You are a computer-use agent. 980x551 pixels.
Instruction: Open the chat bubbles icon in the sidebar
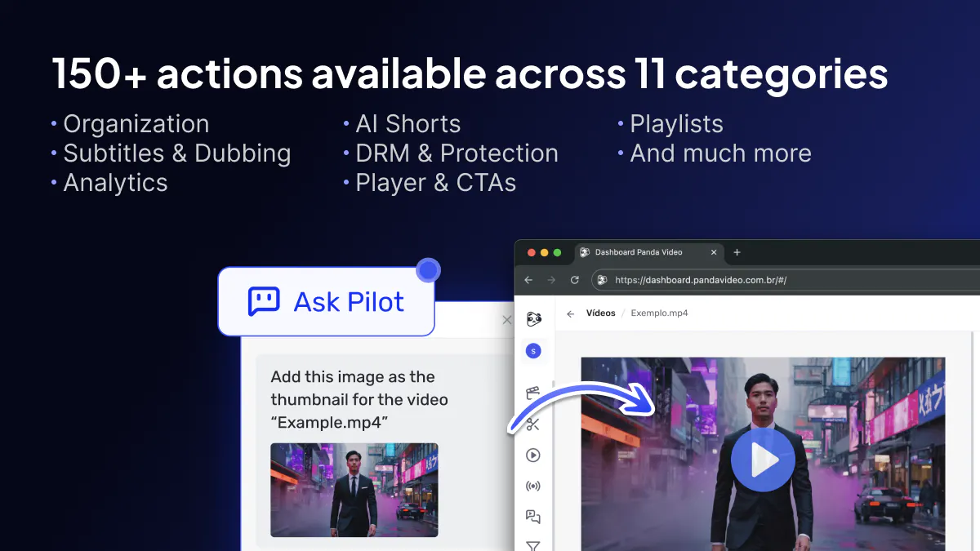tap(533, 516)
